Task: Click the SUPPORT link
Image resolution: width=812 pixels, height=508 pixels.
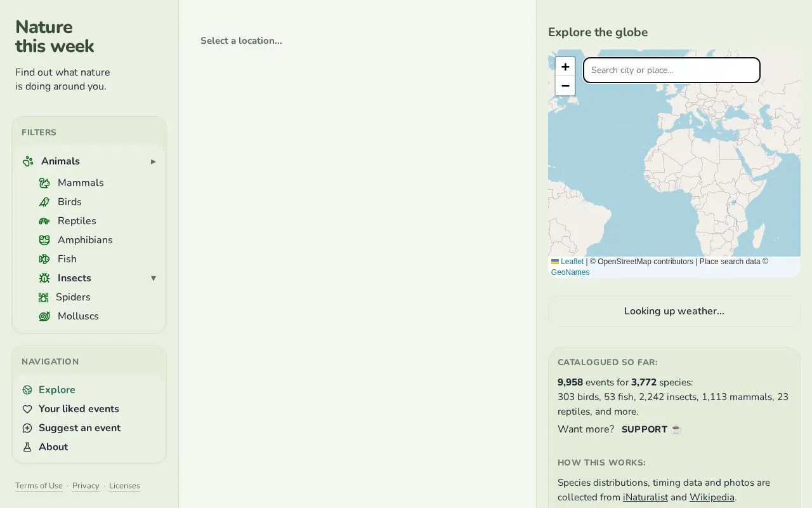Action: click(x=645, y=429)
